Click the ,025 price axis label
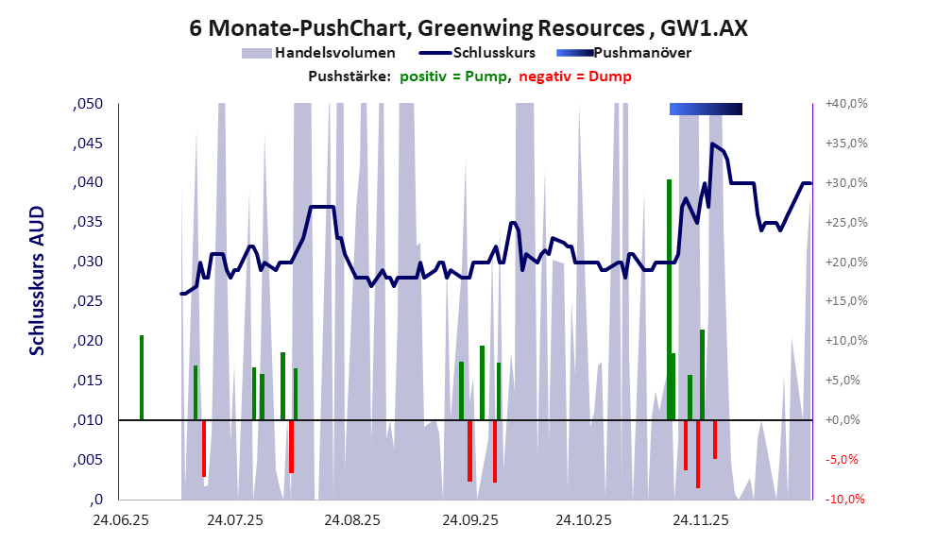The height and width of the screenshot is (560, 937). tap(88, 301)
